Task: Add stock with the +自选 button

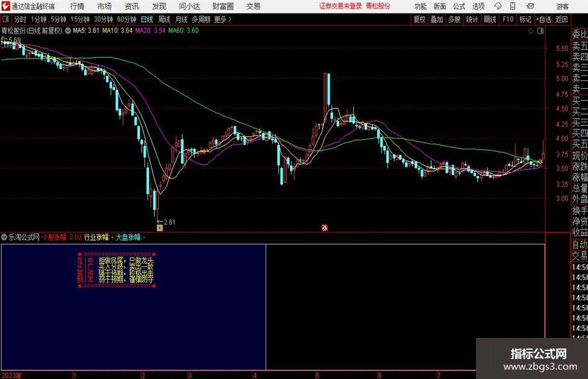Action: coord(544,19)
